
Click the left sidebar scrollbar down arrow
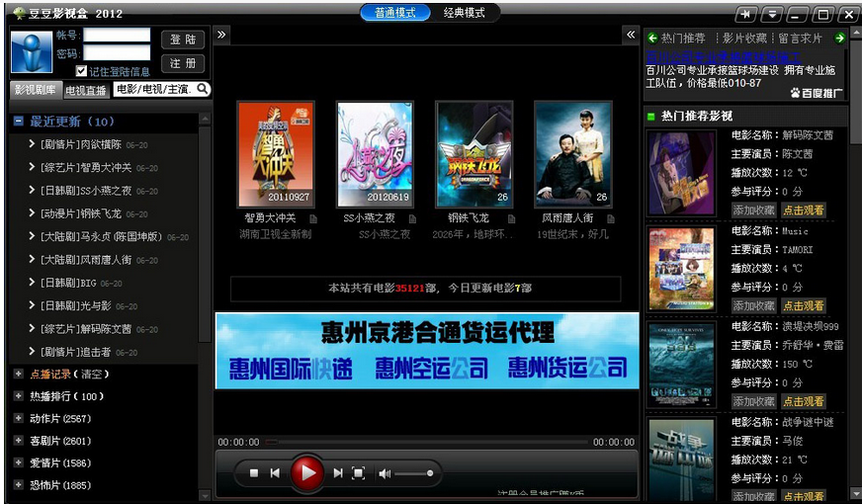[x=205, y=495]
